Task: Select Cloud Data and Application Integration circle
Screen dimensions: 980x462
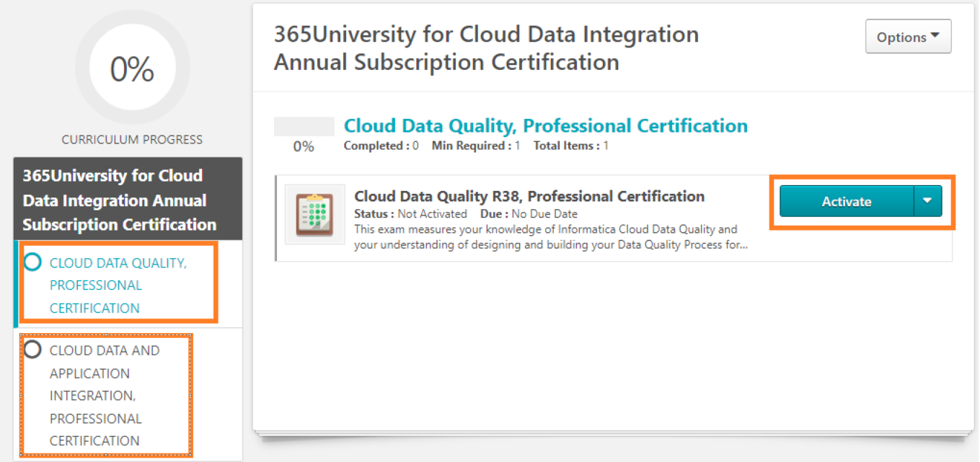Action: coord(32,350)
